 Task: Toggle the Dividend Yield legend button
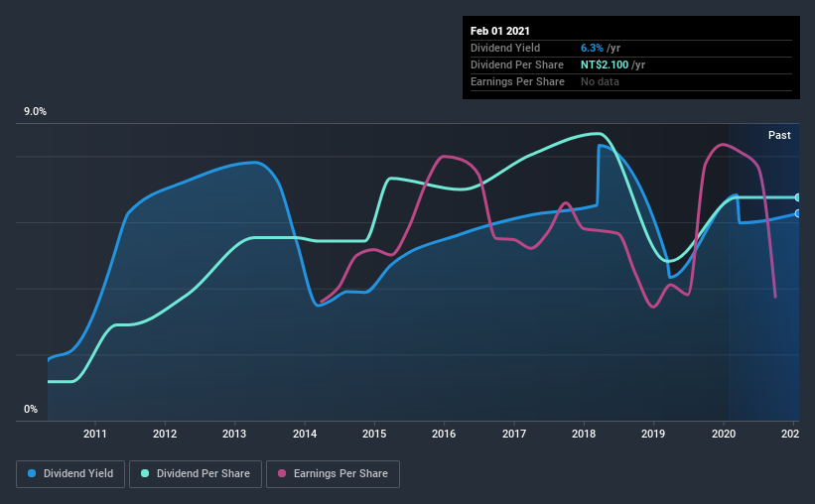pos(70,474)
